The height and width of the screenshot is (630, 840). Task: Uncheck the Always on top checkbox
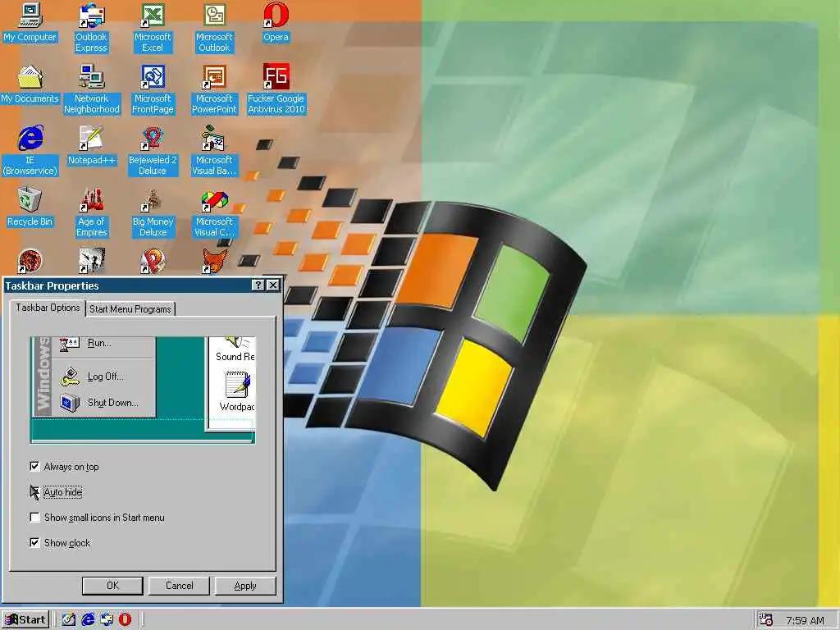click(34, 466)
